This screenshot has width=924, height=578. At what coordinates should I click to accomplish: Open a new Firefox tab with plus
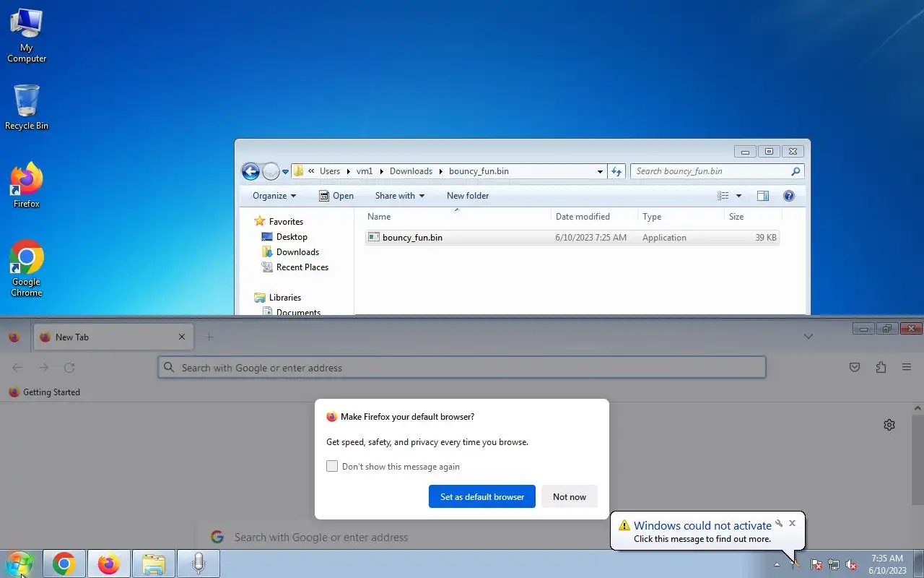[x=209, y=337]
